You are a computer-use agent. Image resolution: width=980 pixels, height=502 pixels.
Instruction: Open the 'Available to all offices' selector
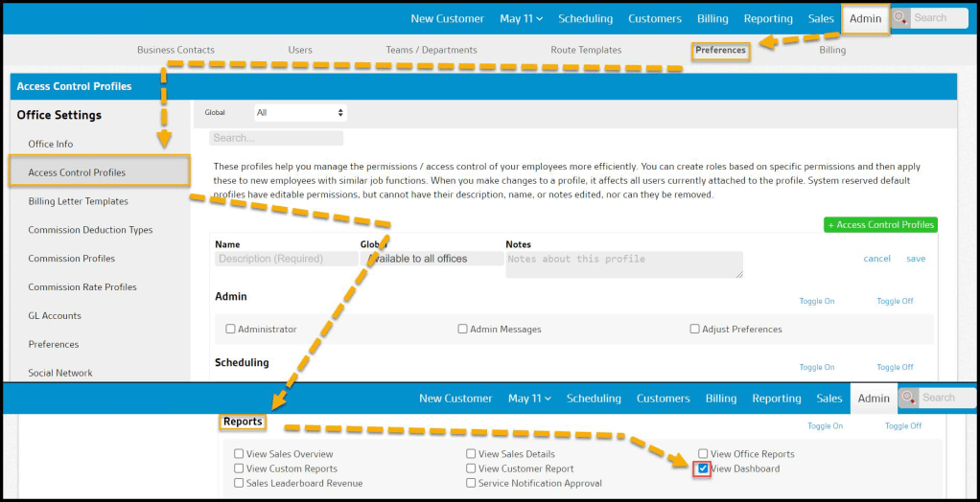click(432, 259)
